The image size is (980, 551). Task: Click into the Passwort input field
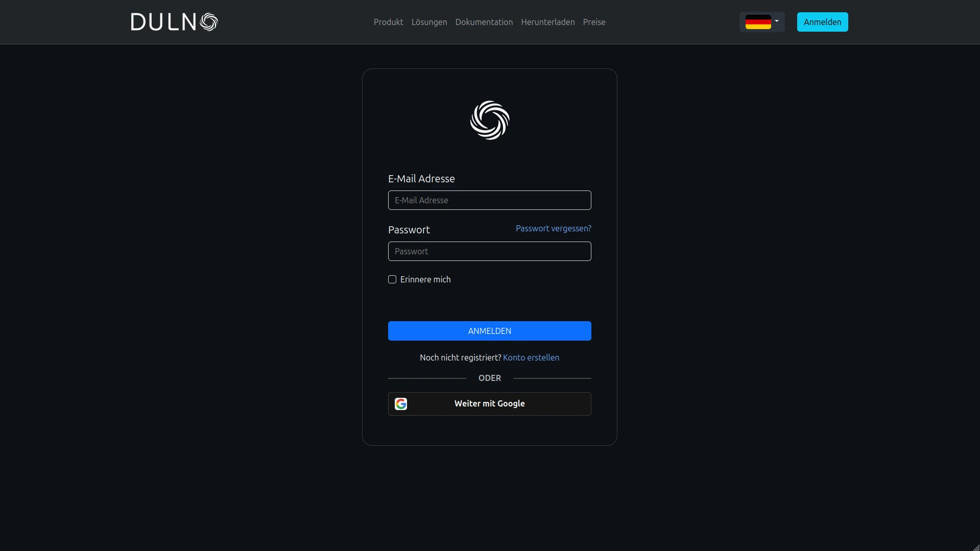tap(489, 251)
